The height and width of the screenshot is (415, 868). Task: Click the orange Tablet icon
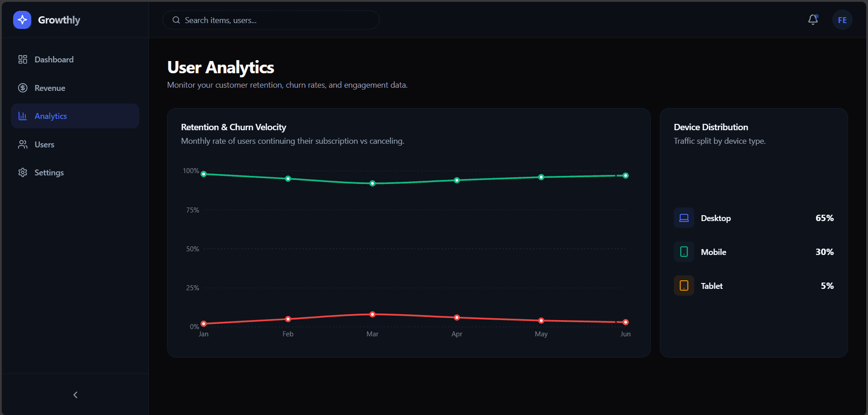click(x=684, y=286)
